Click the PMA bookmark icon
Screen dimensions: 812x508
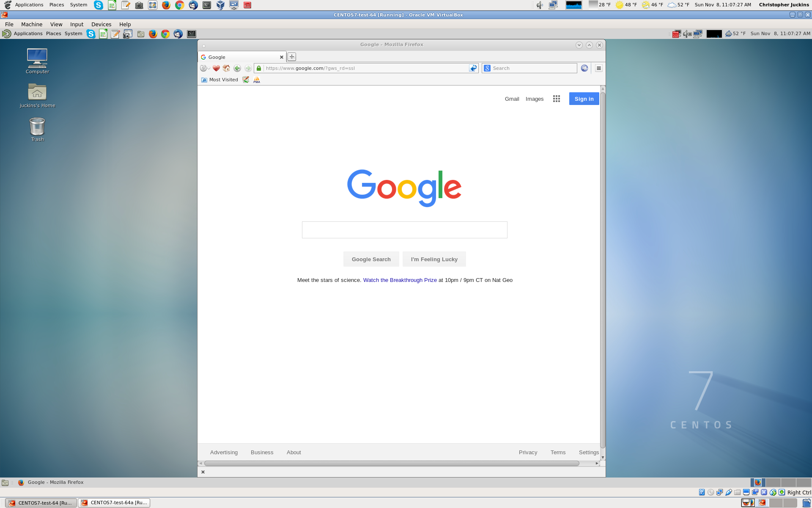tap(257, 80)
